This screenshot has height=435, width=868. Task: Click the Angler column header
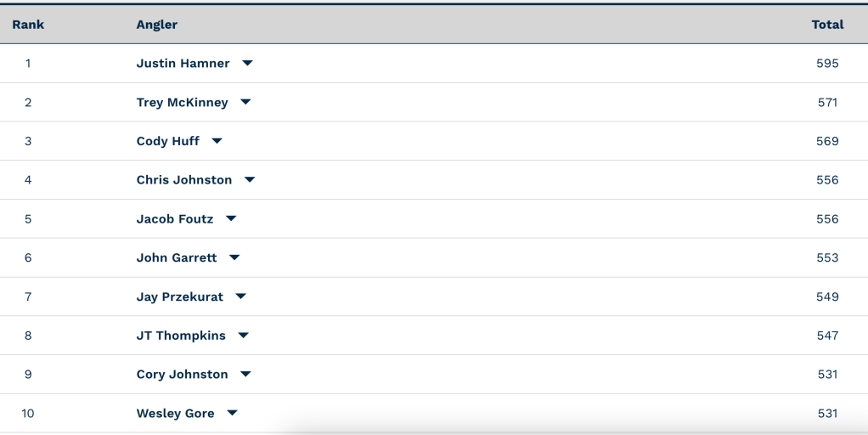[x=157, y=25]
